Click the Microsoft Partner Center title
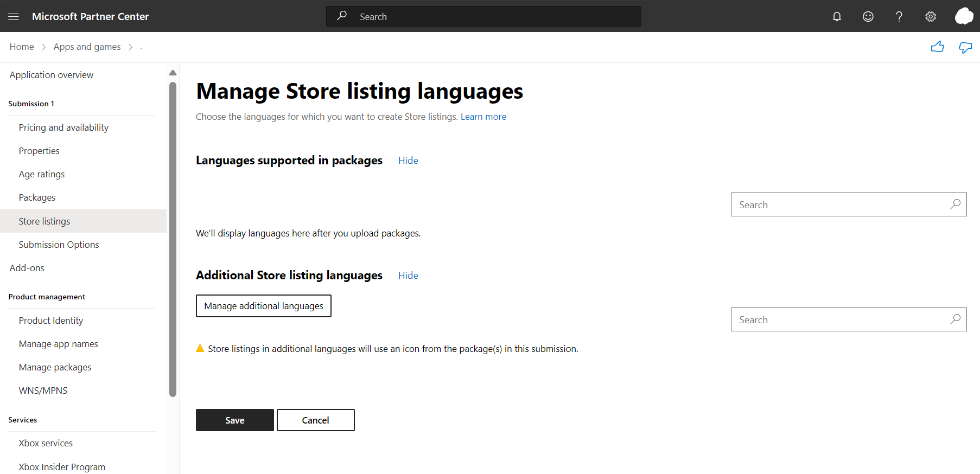 click(x=90, y=16)
